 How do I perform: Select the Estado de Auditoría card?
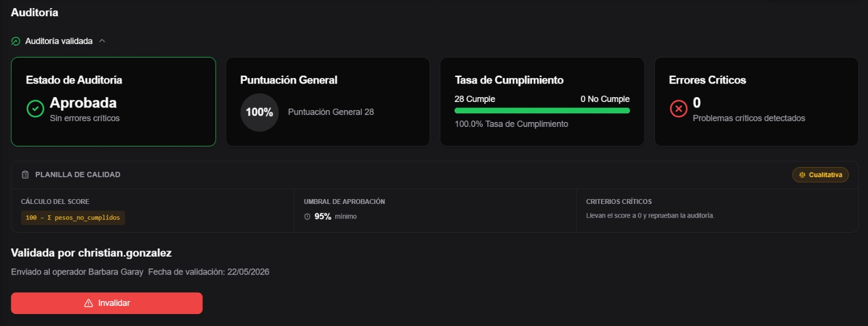(x=113, y=101)
